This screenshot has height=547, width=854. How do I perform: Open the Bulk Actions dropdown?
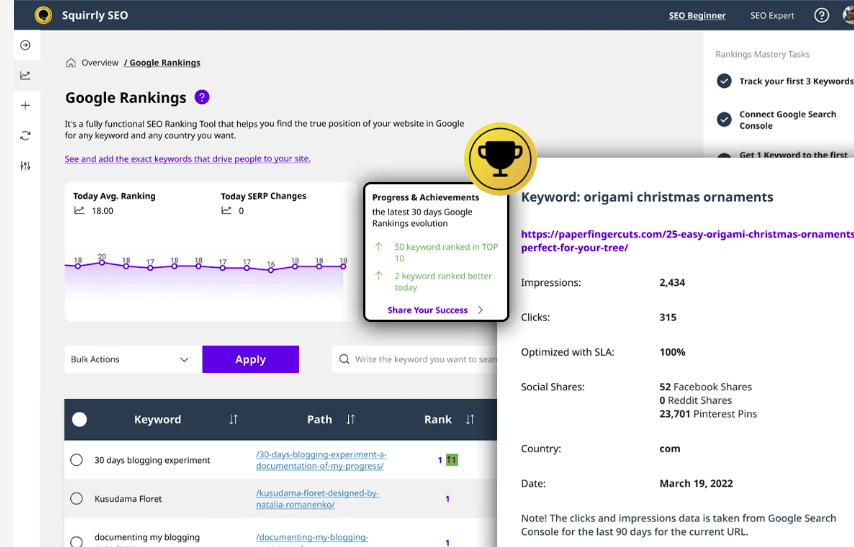tap(130, 359)
